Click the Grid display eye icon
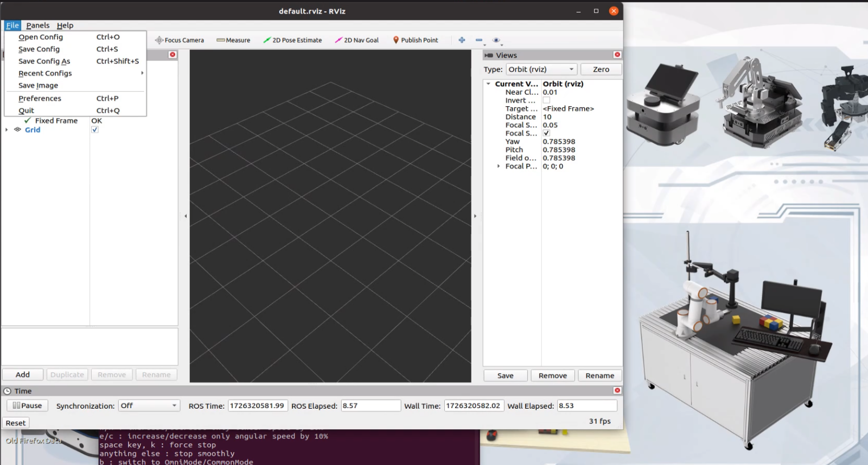 17,130
